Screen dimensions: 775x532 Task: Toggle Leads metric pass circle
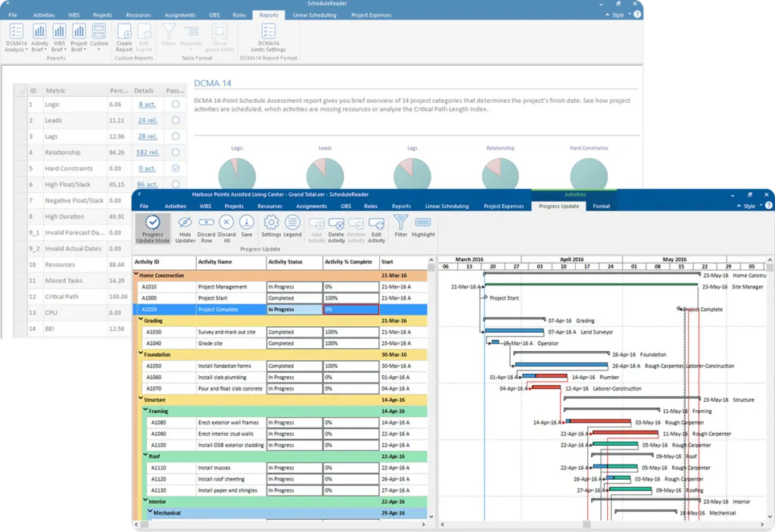click(x=176, y=120)
